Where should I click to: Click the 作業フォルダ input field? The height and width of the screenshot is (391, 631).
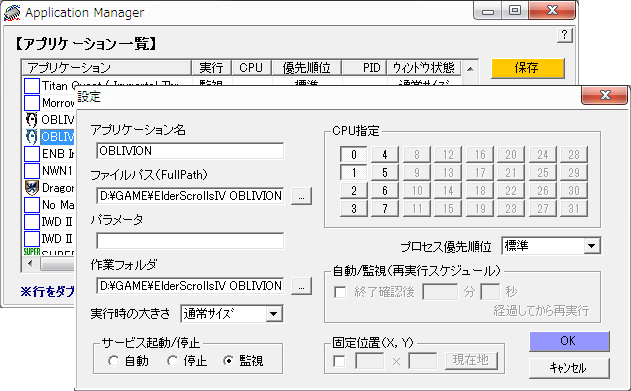190,286
